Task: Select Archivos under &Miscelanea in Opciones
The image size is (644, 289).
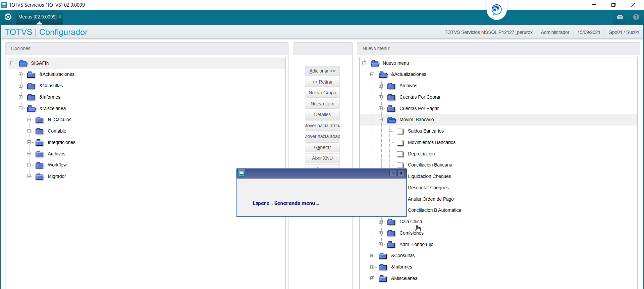Action: (x=56, y=154)
